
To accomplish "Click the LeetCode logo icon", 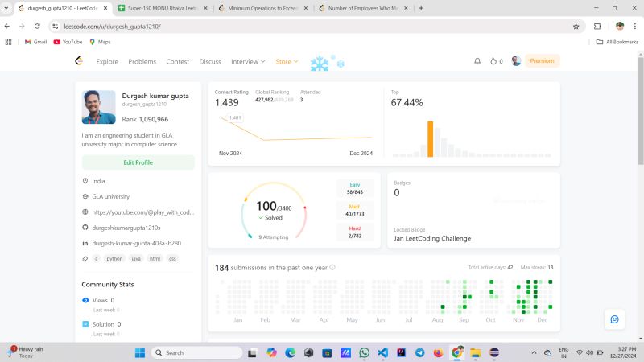I will pos(79,61).
